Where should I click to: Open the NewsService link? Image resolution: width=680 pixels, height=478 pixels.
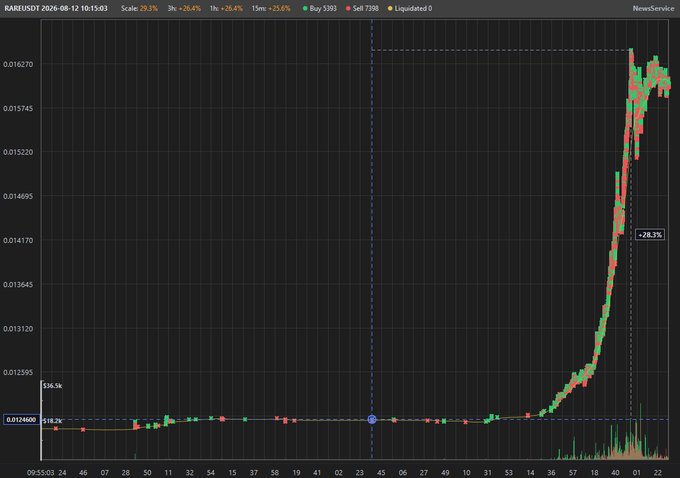point(653,8)
